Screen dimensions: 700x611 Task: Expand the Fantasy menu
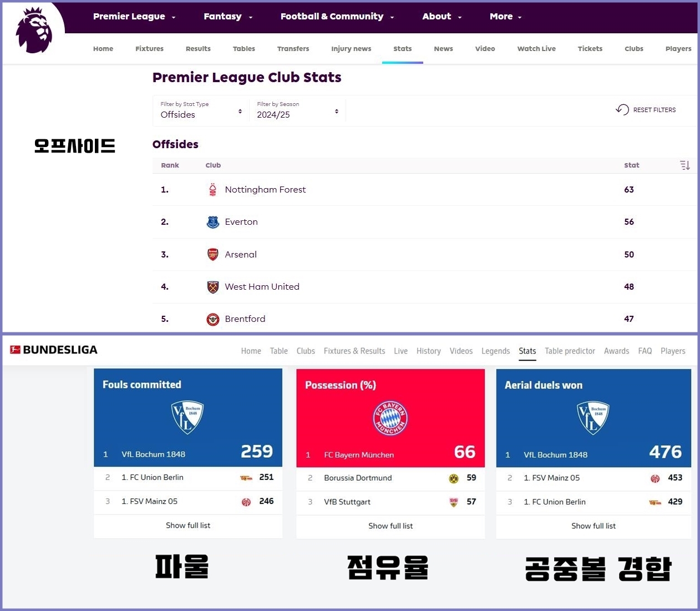pyautogui.click(x=228, y=17)
